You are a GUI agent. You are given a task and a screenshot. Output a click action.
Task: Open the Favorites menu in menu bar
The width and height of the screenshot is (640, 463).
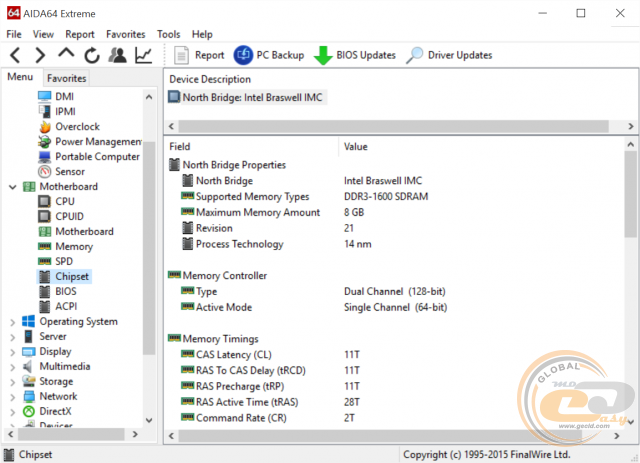[x=126, y=34]
